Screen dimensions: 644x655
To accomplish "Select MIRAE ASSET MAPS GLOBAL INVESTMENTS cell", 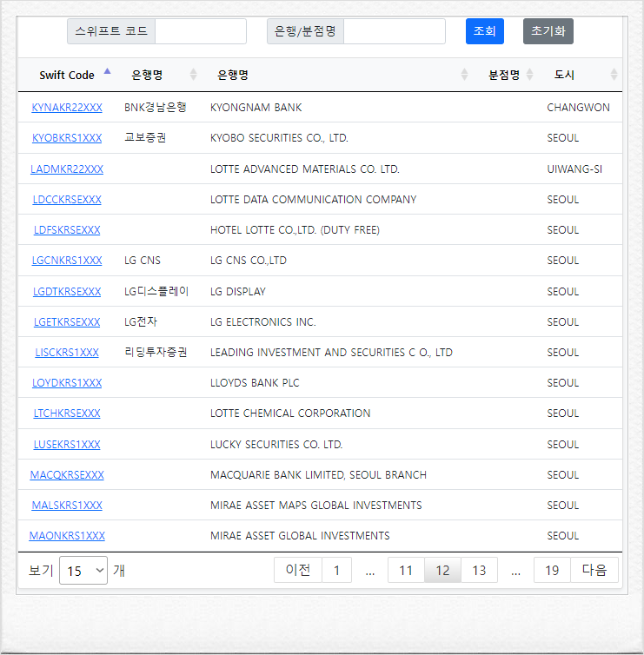I will (316, 506).
